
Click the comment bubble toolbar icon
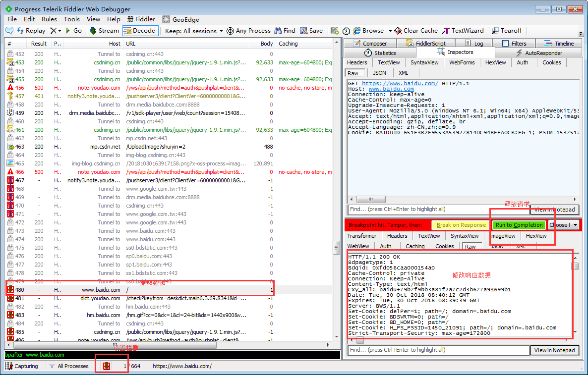tap(9, 31)
